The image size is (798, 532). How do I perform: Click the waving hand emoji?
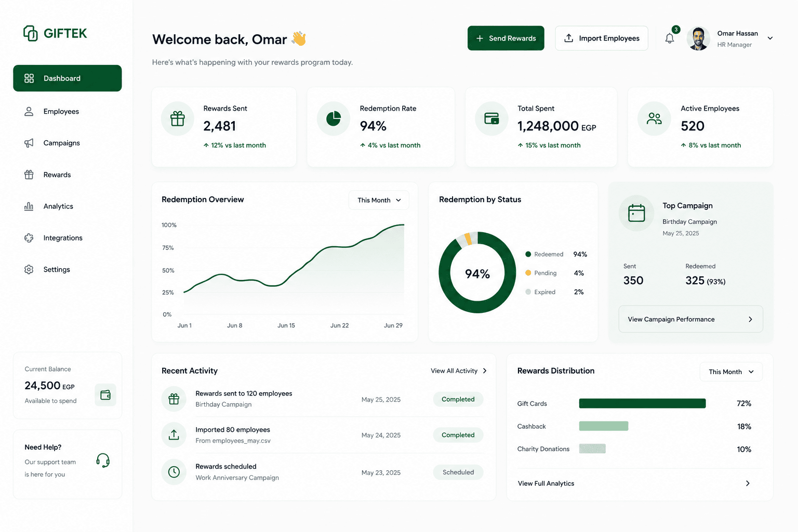tap(299, 38)
